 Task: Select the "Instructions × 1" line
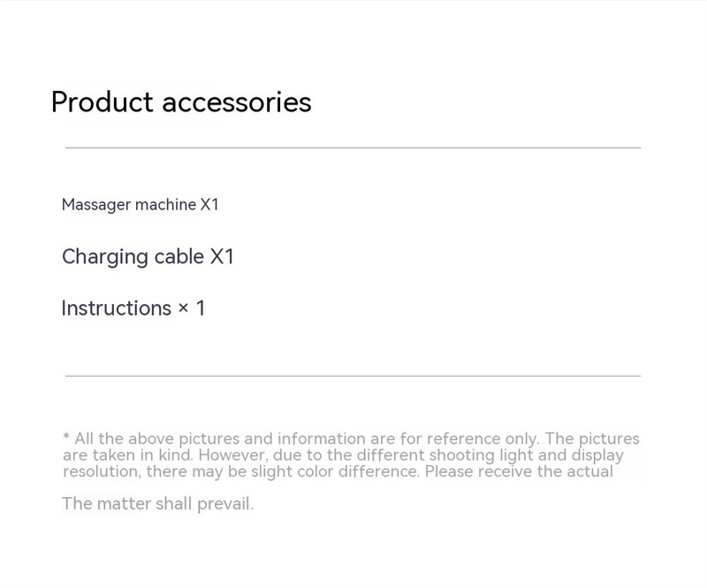(133, 309)
